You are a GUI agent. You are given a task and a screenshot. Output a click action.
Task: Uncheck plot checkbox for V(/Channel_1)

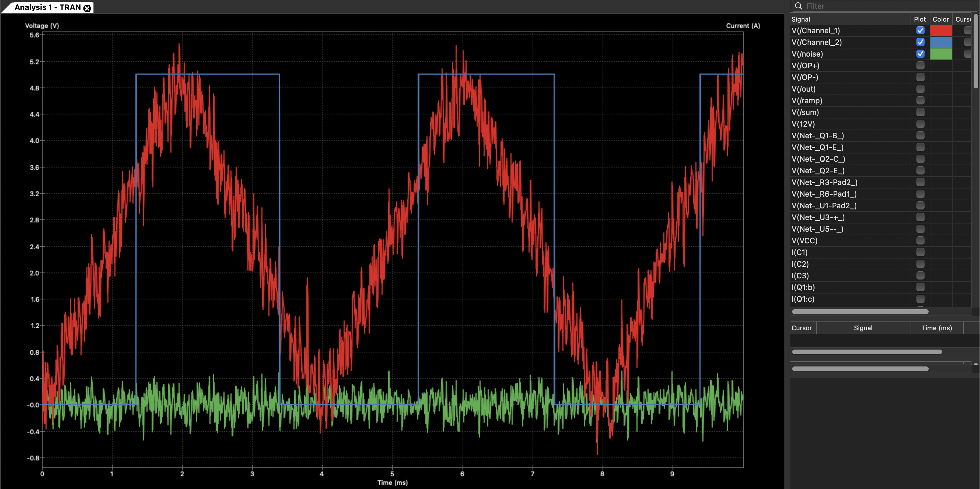(x=920, y=30)
